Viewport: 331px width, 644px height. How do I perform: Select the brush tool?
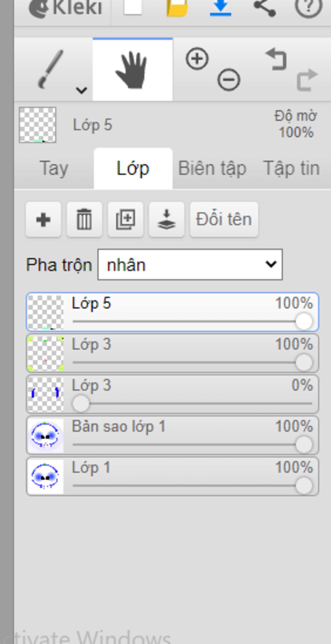[x=51, y=69]
